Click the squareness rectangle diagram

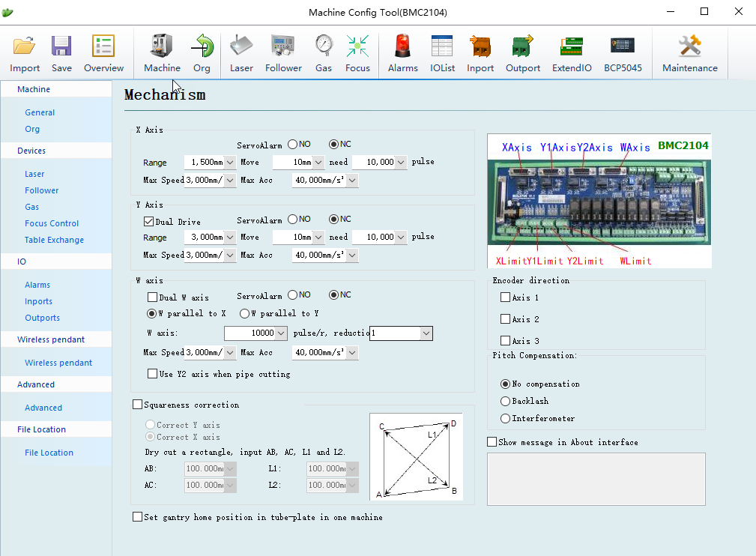416,456
